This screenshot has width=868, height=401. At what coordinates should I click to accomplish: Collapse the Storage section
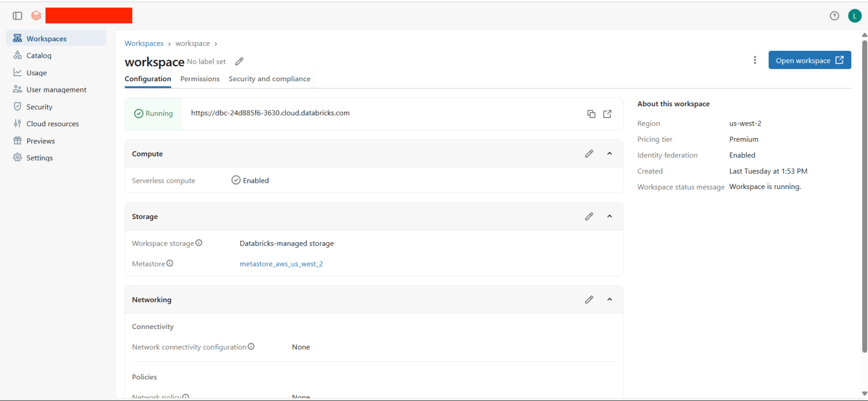(610, 217)
